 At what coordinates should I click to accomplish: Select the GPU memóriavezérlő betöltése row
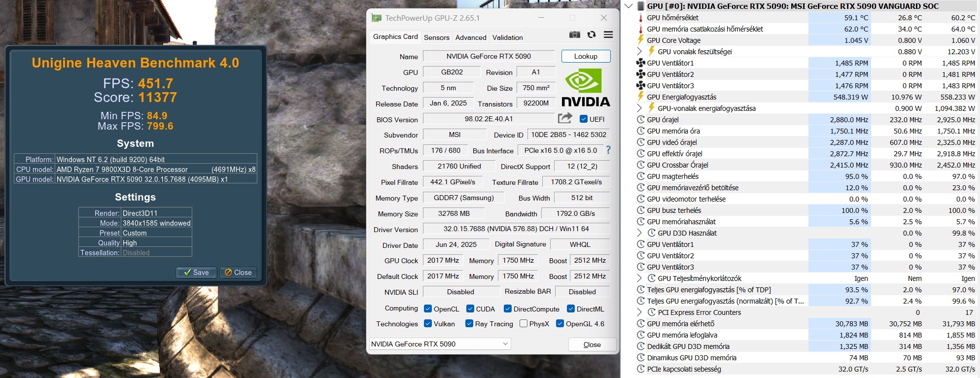pyautogui.click(x=805, y=187)
